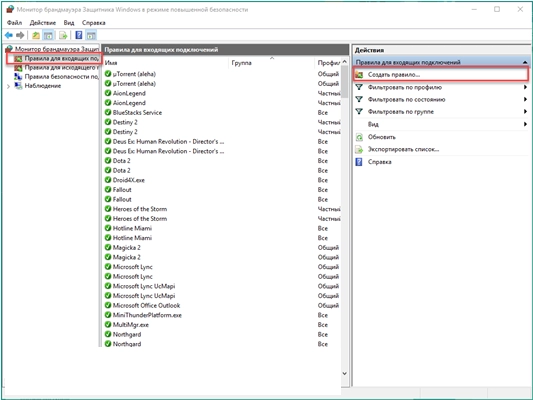Click the Экспортировать список icon in actions
533x400 pixels.
(x=359, y=149)
